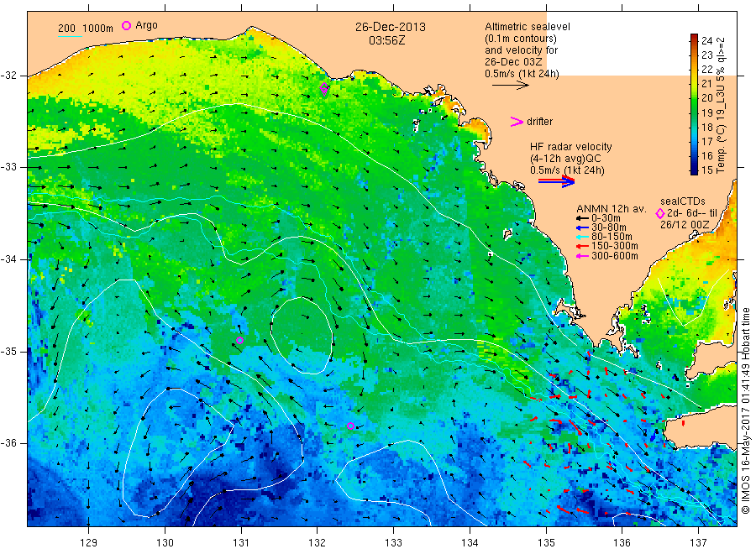
Task: Click the dark blue 15°C end of the colorbar
Action: (694, 170)
